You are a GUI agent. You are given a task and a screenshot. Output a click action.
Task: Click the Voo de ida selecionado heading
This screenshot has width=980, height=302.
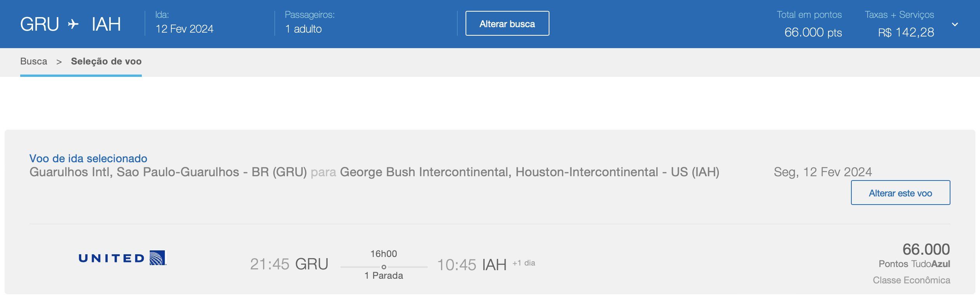point(88,158)
